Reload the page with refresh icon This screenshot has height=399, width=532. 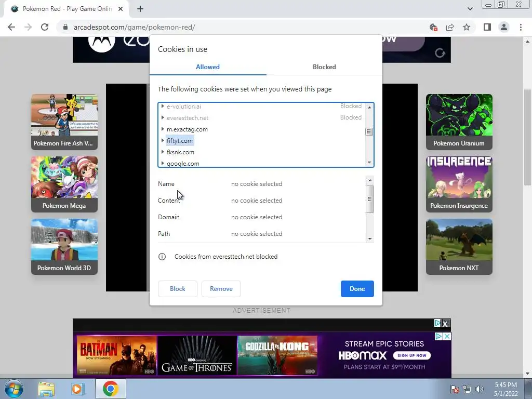coord(45,27)
